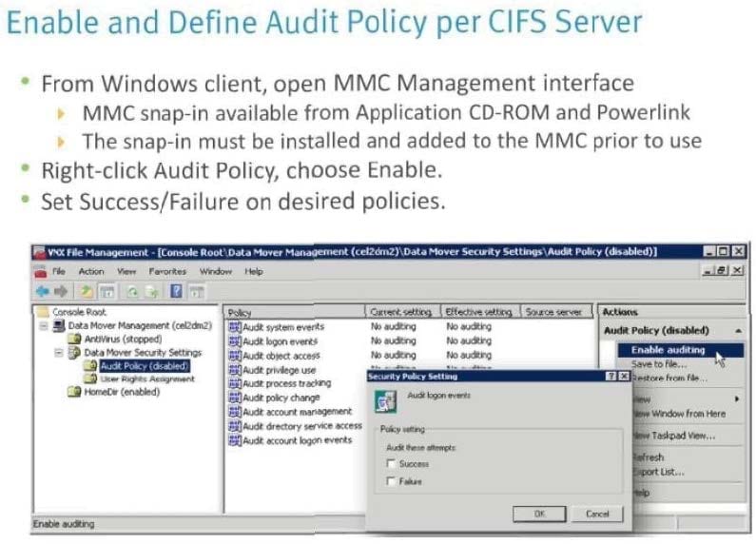Select the Audit system events policy icon
The image size is (756, 544).
(234, 327)
